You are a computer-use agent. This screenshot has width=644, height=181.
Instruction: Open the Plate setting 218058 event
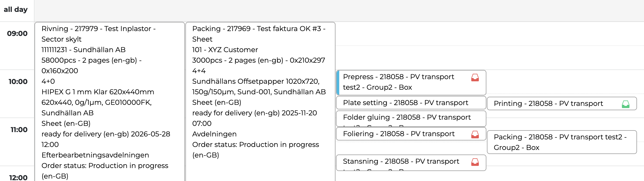coord(405,103)
